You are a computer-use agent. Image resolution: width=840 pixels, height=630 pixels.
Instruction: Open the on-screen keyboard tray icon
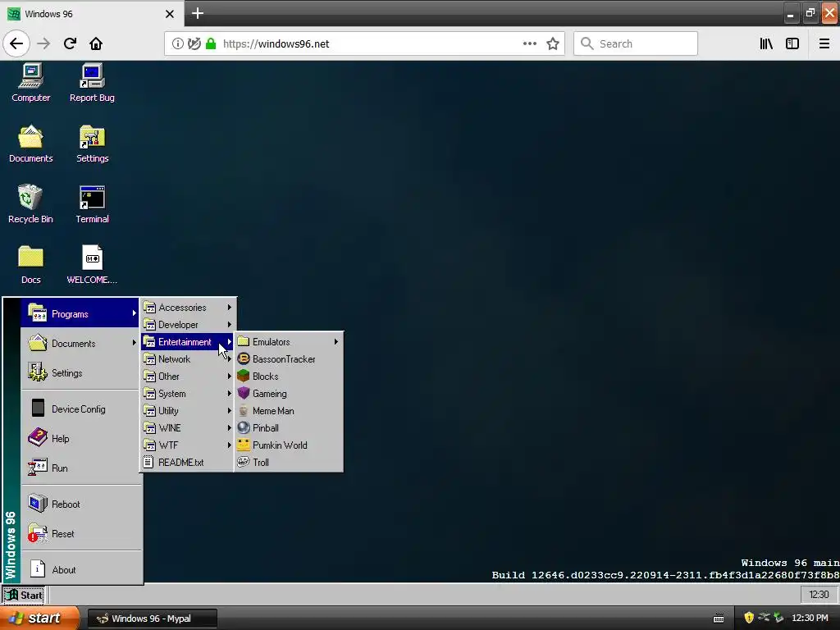click(719, 619)
